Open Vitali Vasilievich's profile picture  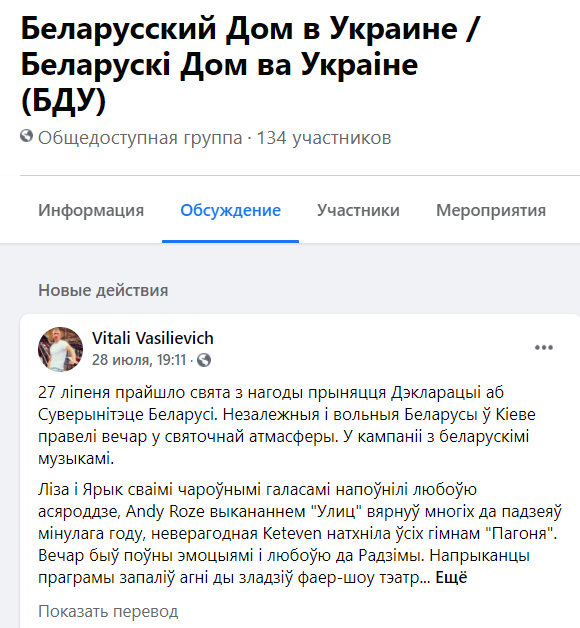(x=60, y=349)
